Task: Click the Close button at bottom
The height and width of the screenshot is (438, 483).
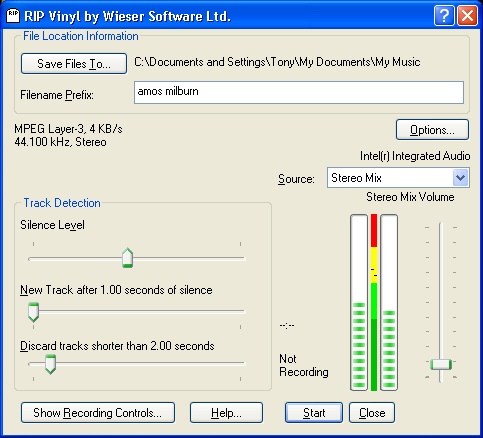Action: 372,413
